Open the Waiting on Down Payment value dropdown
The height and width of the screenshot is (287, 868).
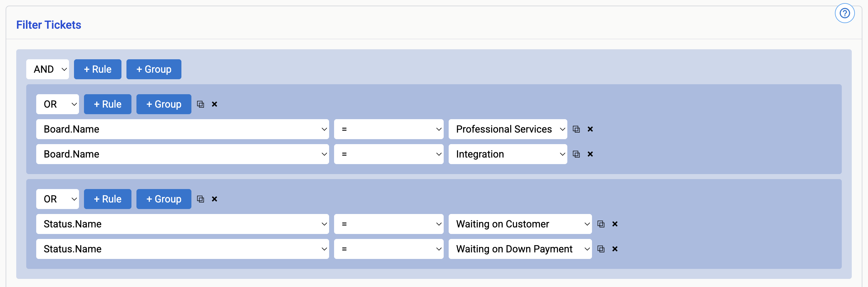[520, 249]
